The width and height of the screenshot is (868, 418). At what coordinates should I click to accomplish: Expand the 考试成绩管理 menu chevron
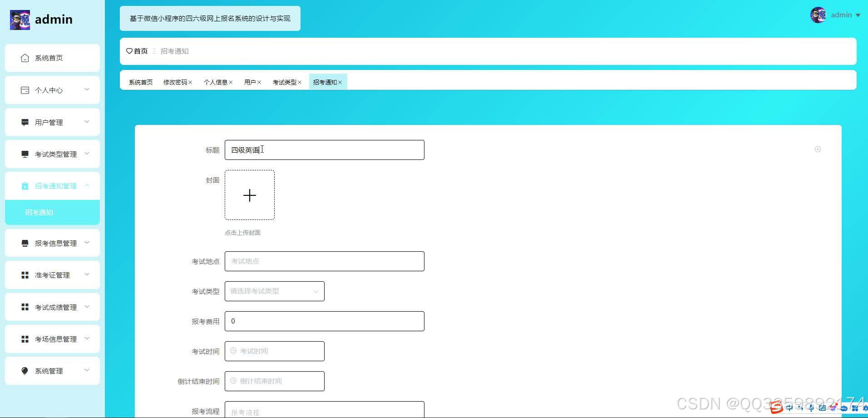[x=87, y=307]
